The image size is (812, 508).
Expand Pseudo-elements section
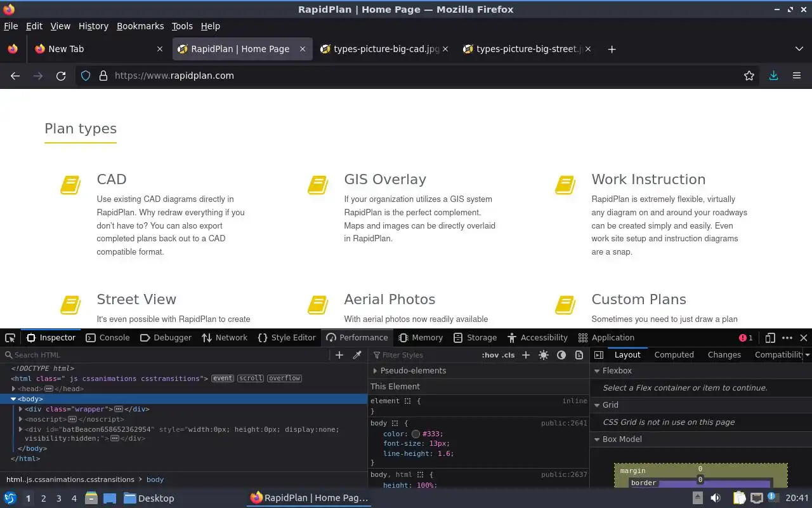[376, 371]
